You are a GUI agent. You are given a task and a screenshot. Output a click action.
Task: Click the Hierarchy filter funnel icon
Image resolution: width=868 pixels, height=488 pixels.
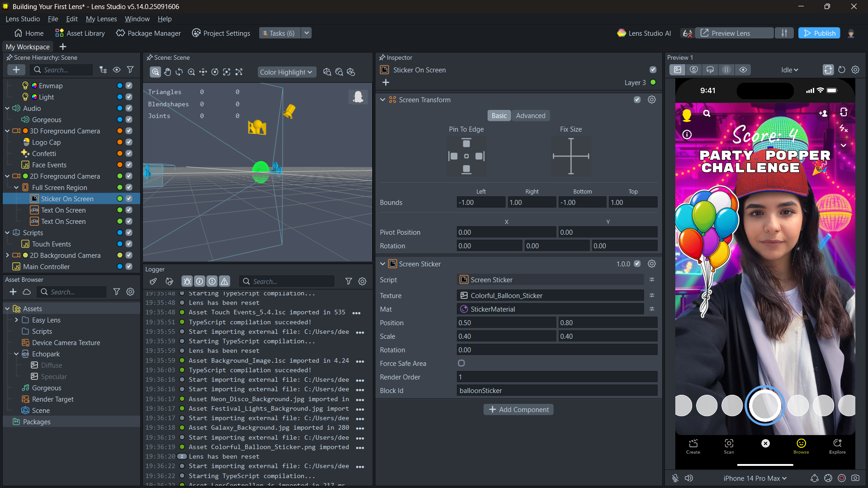tap(130, 70)
